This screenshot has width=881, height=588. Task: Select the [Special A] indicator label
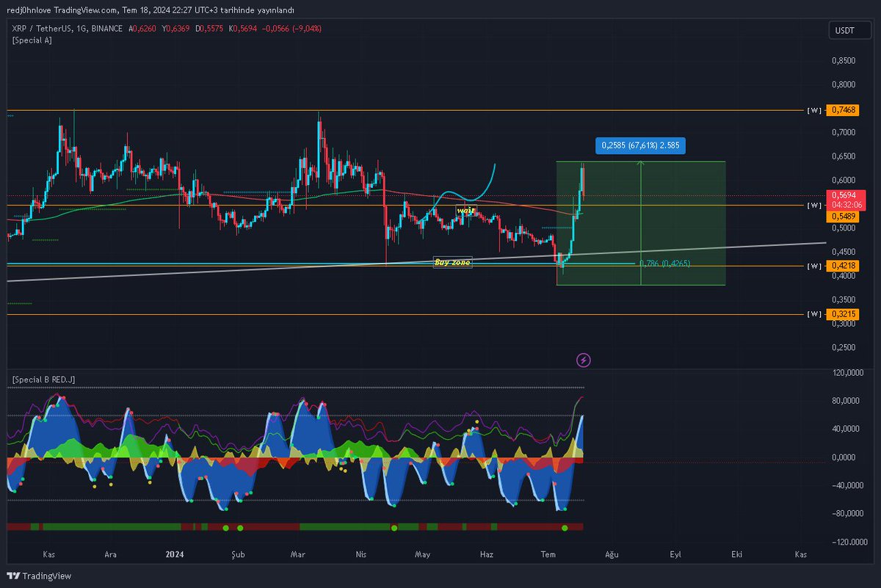pyautogui.click(x=32, y=40)
